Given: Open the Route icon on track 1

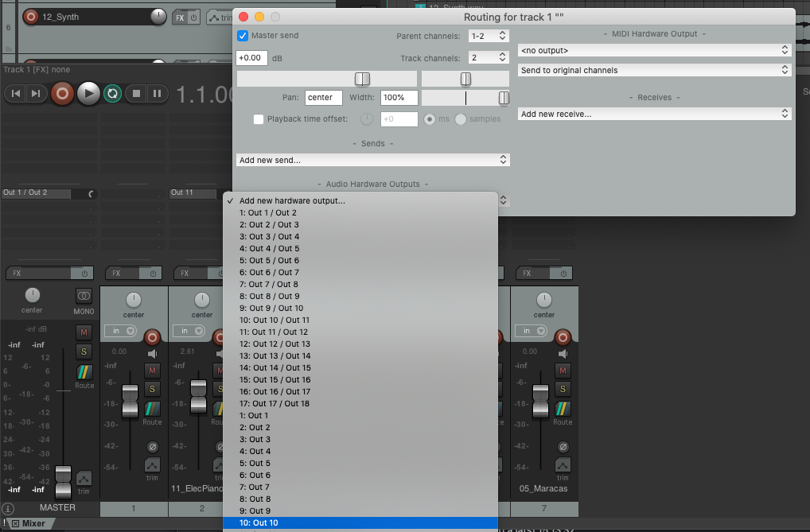Looking at the screenshot, I should pyautogui.click(x=152, y=409).
